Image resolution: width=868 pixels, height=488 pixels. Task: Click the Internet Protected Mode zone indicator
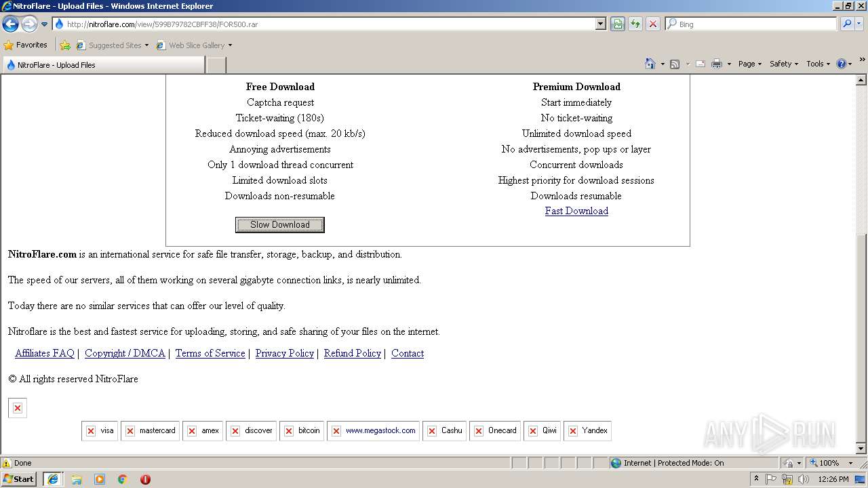pos(693,463)
